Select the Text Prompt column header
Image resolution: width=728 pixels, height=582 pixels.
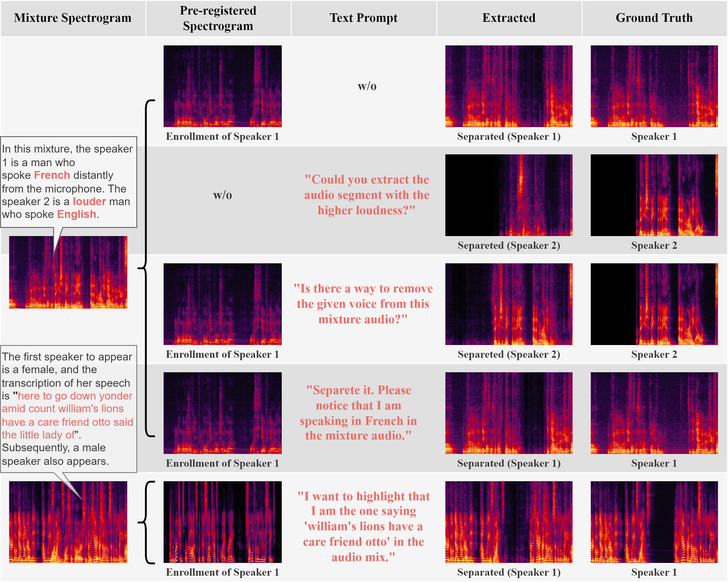[x=363, y=18]
